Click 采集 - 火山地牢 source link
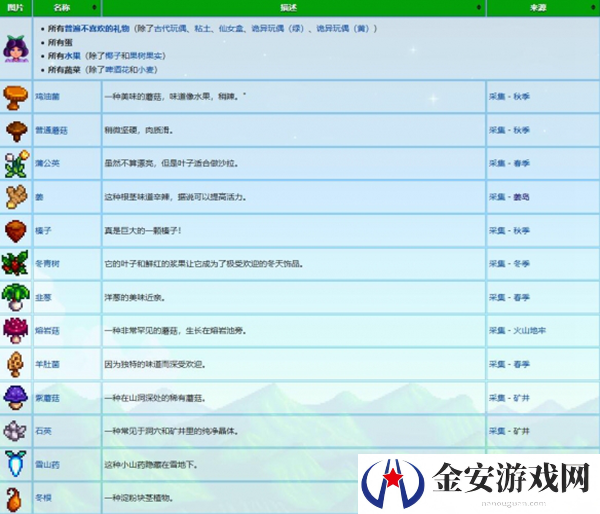Screen dimensions: 600x514 click(x=517, y=331)
